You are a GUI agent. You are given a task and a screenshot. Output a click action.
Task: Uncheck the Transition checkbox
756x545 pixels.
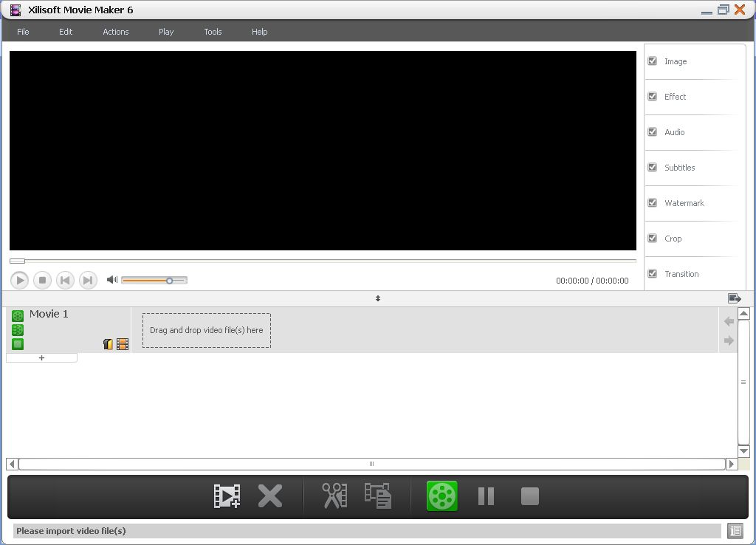pyautogui.click(x=653, y=273)
